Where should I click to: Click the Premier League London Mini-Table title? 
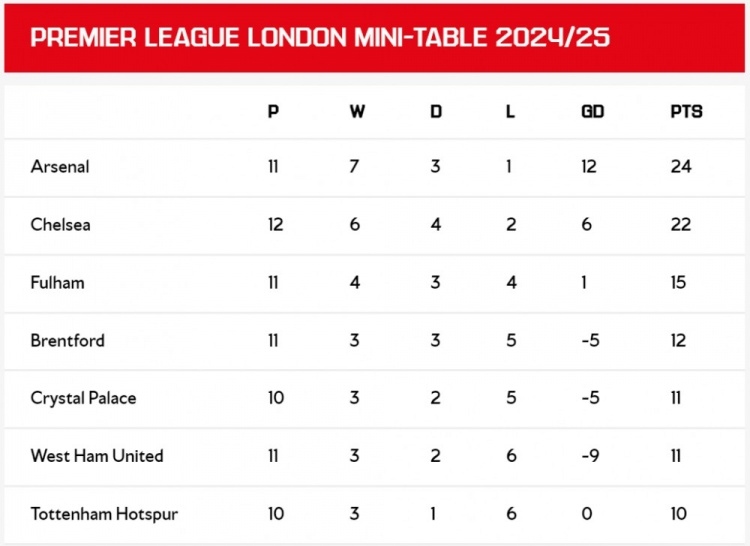pos(320,38)
